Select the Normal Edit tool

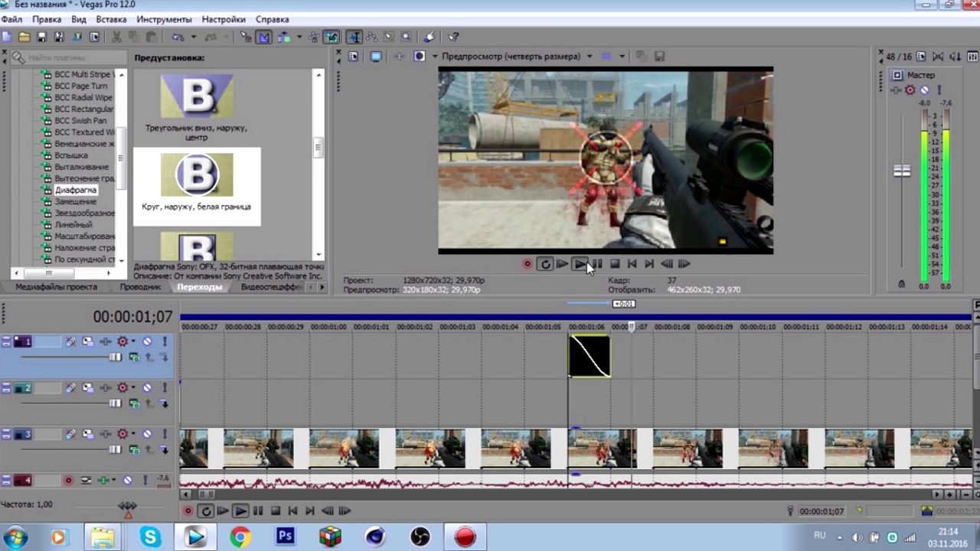(354, 37)
